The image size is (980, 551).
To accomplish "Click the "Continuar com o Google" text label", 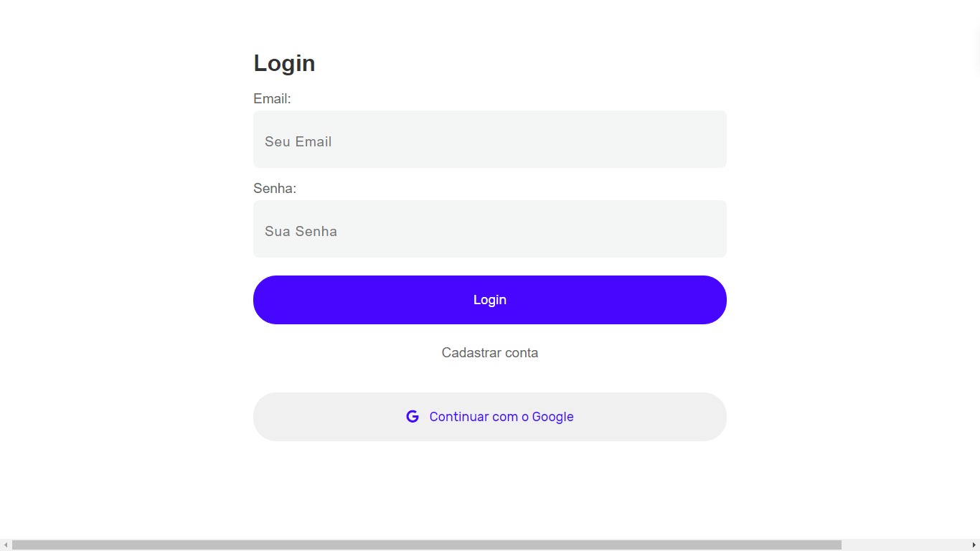I will pos(501,417).
